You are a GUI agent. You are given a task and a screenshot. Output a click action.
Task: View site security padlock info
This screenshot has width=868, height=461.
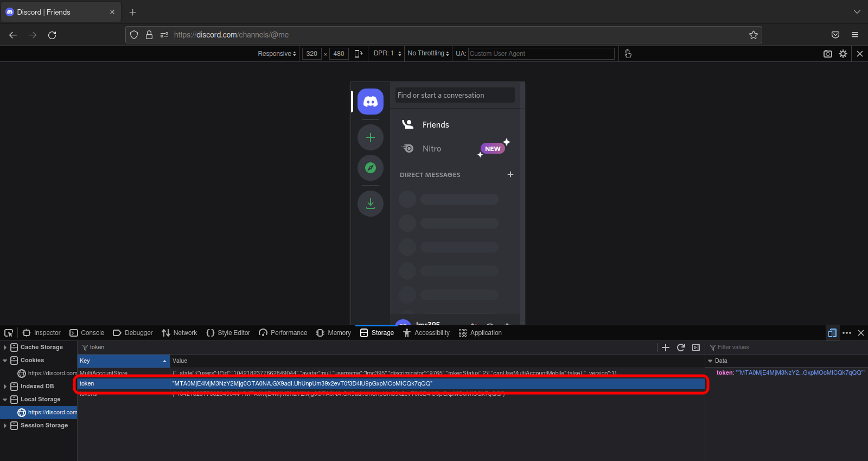pyautogui.click(x=149, y=35)
